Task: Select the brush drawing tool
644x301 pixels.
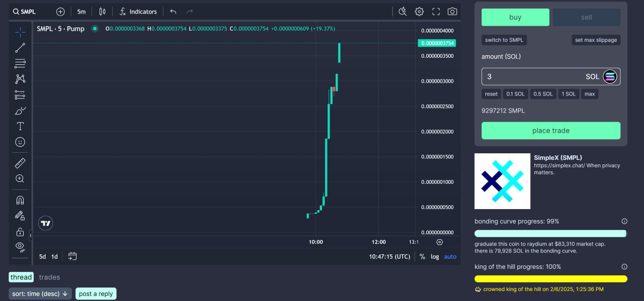Action: (x=20, y=111)
